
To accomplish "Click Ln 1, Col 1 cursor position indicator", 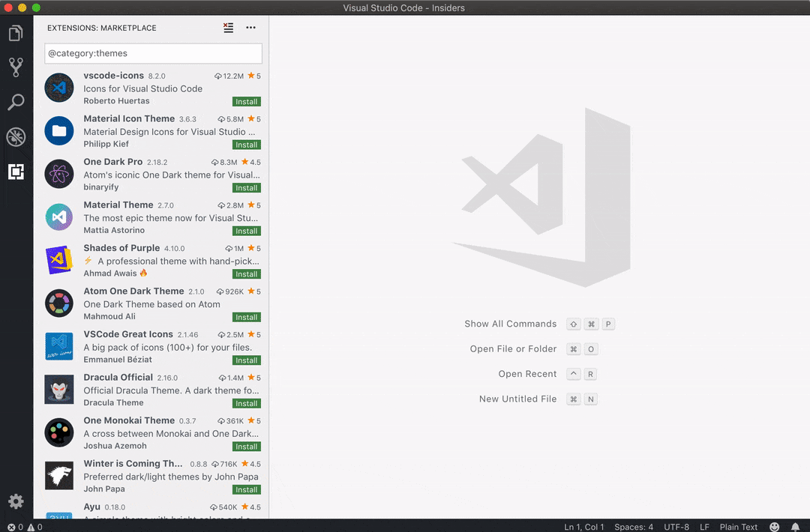I will coord(584,526).
